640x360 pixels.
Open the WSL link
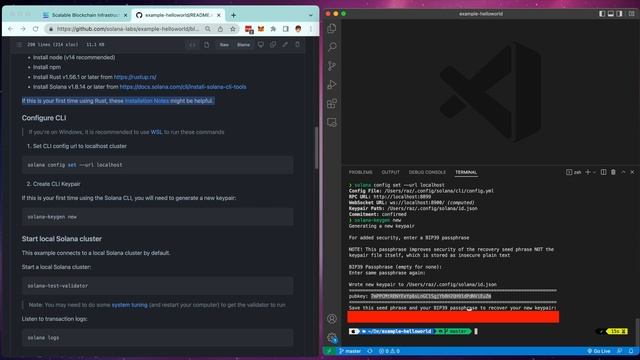(x=156, y=132)
